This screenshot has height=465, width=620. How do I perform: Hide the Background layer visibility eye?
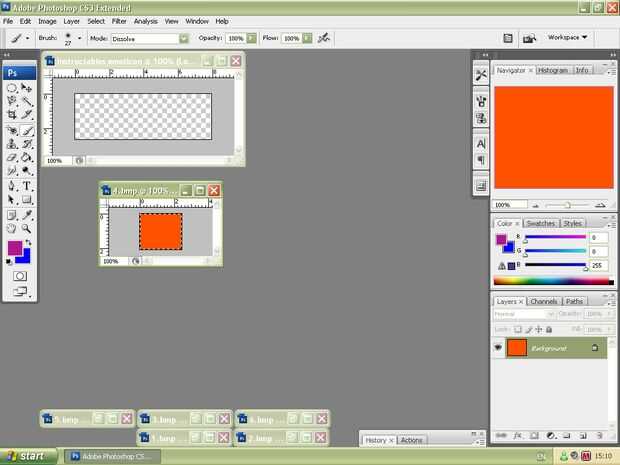[498, 348]
